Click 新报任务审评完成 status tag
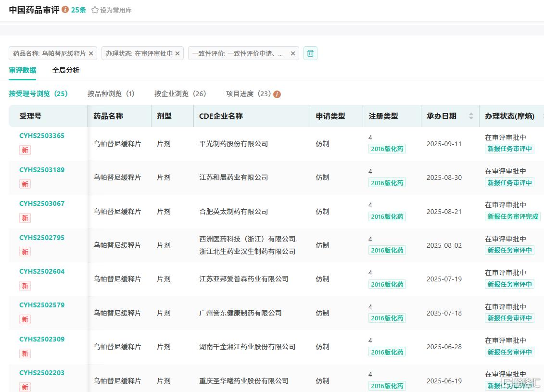Viewport: 544px width, 392px height. point(513,216)
